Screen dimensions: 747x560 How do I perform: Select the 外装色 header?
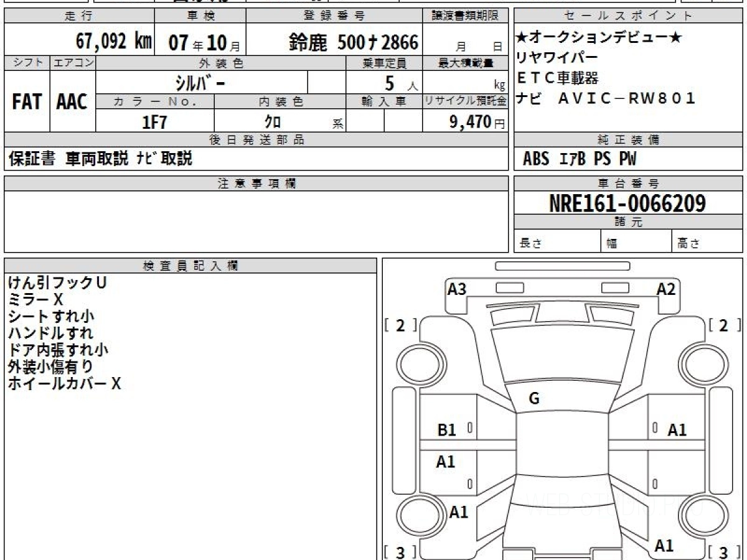pyautogui.click(x=221, y=63)
